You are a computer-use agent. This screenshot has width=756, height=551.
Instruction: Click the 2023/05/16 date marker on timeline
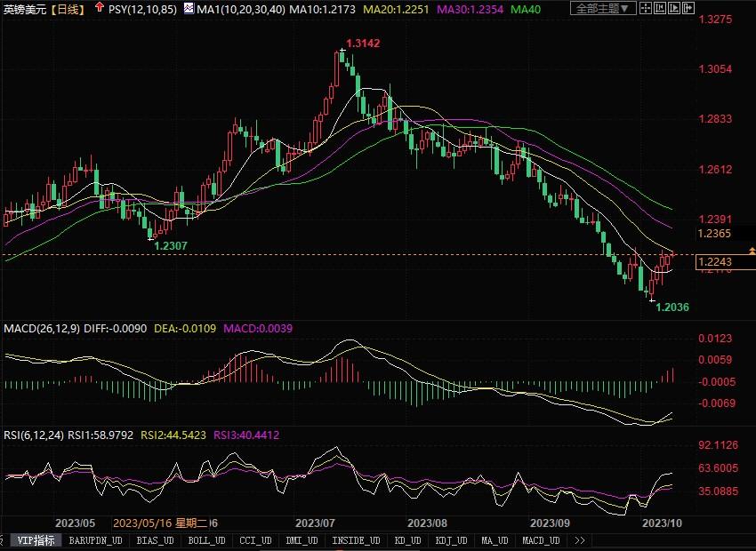(x=147, y=523)
